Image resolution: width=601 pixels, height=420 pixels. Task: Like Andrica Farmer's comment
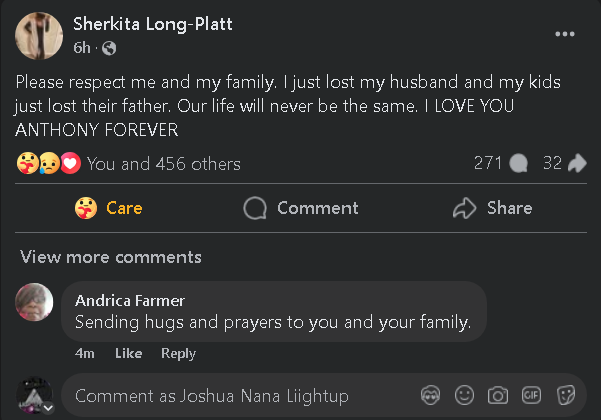(x=128, y=353)
